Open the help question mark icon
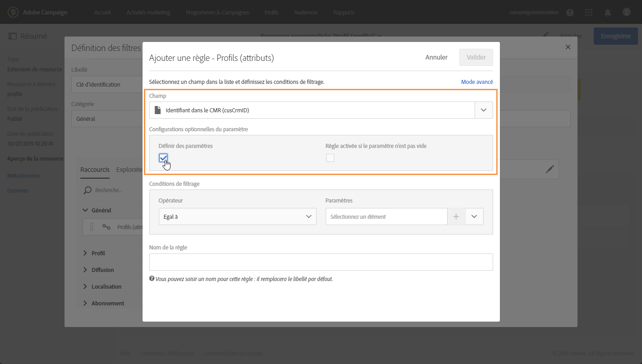This screenshot has height=364, width=642. tap(570, 13)
